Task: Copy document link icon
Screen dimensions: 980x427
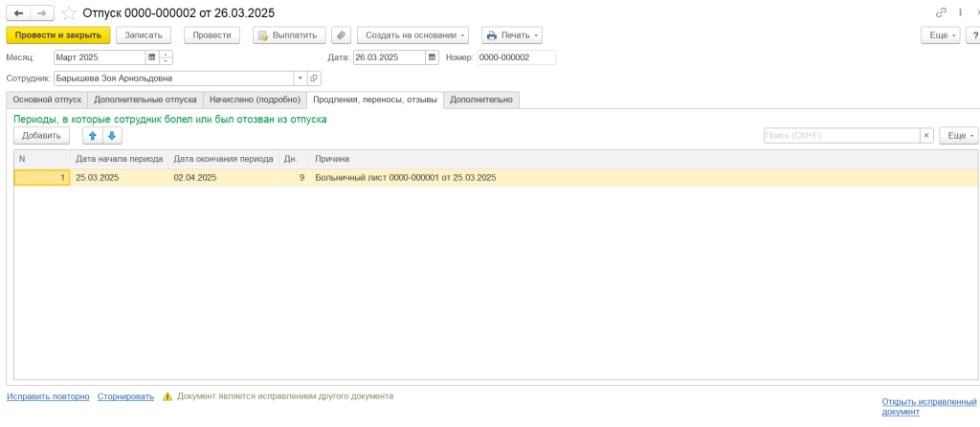Action: (941, 12)
